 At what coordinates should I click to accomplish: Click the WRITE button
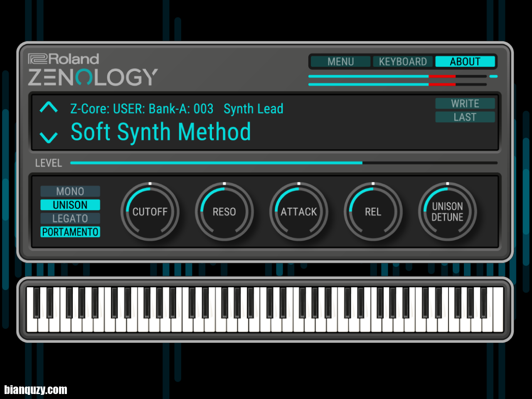click(465, 103)
